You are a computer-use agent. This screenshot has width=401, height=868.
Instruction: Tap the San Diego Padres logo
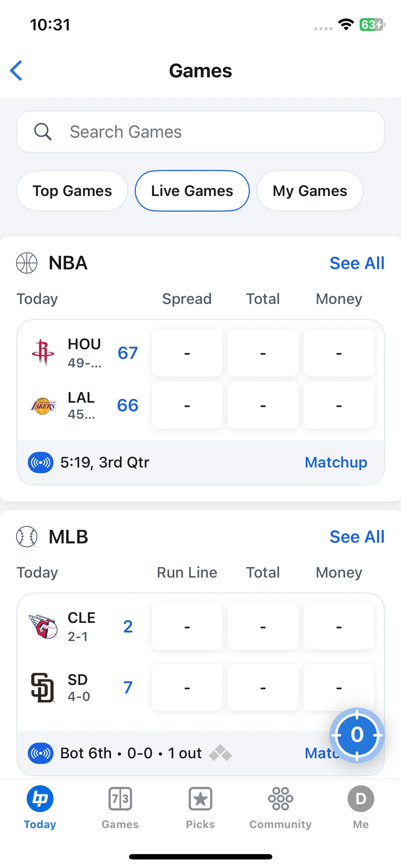42,687
